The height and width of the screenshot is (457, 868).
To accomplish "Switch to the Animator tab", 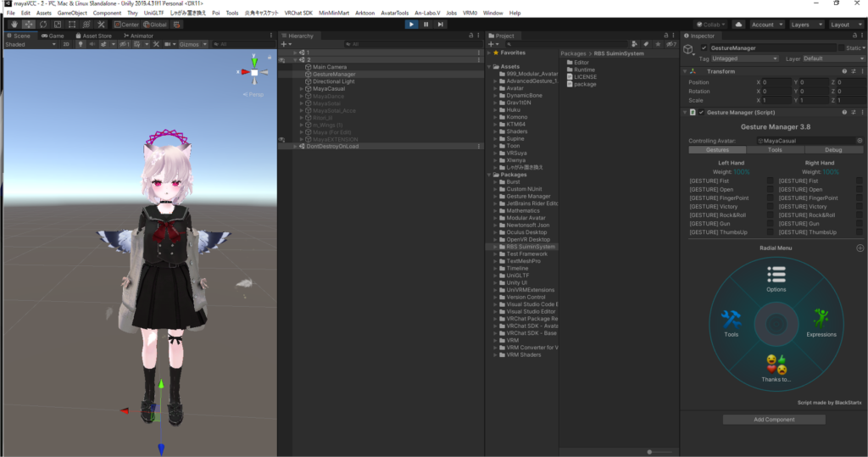I will (x=138, y=36).
